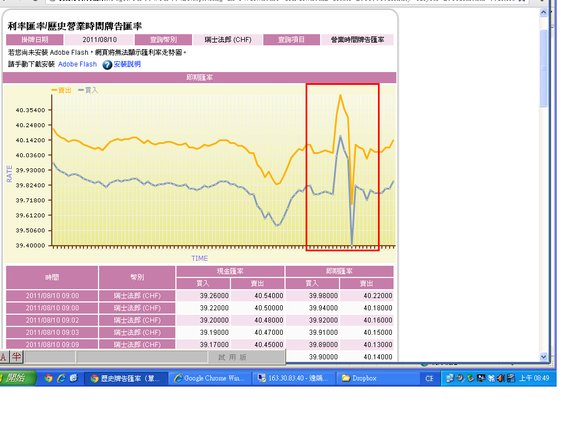570x428 pixels.
Task: Open Chrome from the quick launch bar
Action: [x=48, y=378]
